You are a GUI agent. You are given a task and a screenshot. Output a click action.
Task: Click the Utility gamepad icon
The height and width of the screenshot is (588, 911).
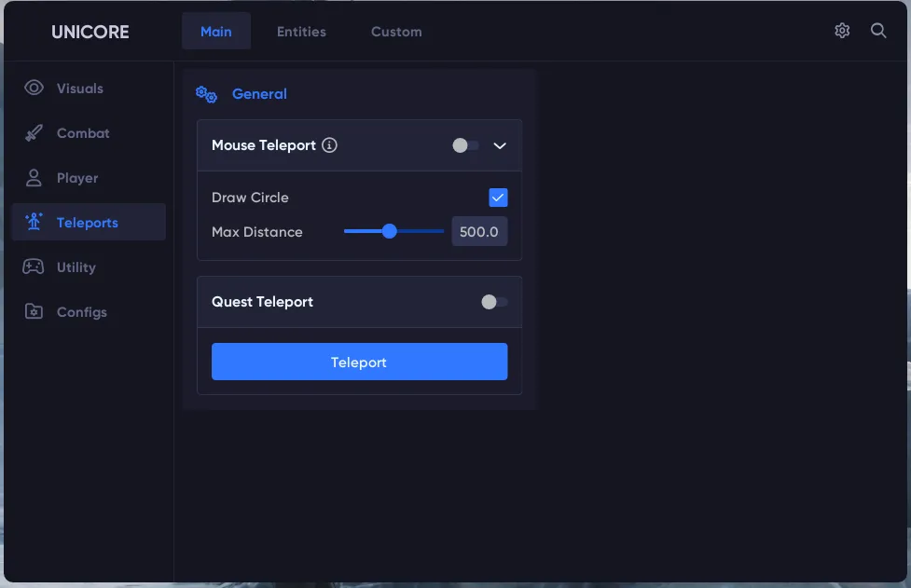click(x=34, y=267)
